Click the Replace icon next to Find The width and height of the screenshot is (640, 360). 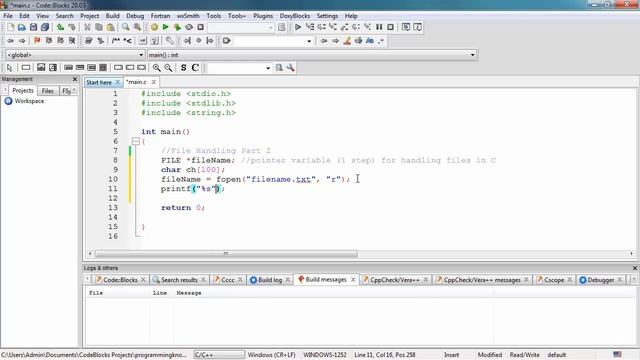click(137, 27)
